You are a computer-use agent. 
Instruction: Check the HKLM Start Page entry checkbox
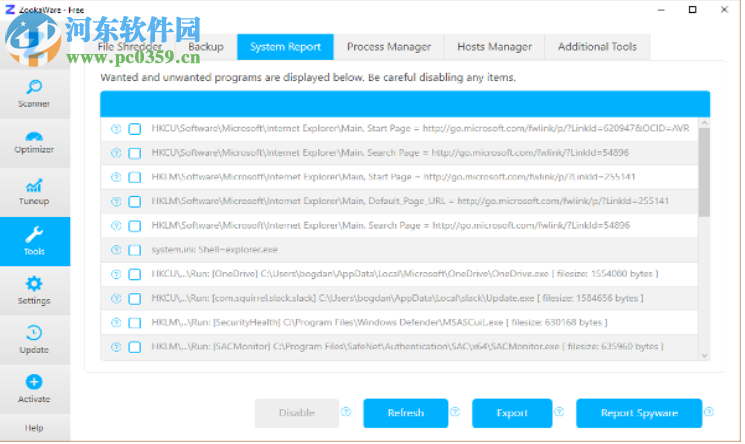(135, 177)
